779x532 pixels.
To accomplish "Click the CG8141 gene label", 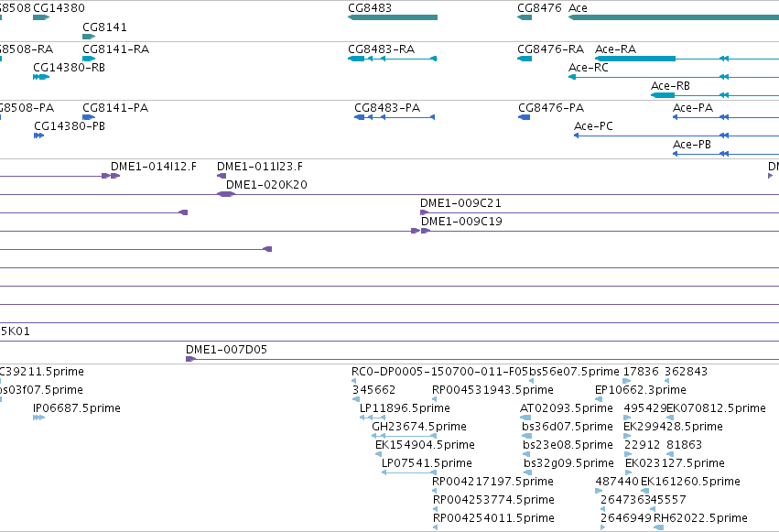I will pos(104,27).
